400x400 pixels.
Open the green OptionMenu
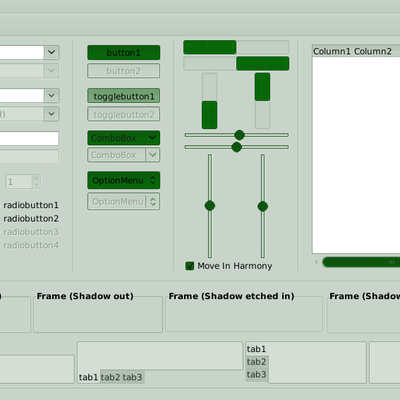coord(124,180)
